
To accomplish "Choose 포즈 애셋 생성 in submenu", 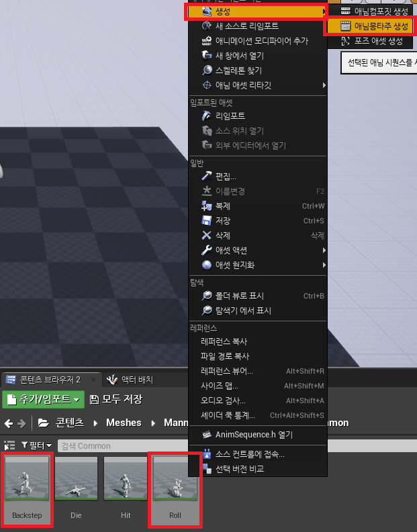I will click(371, 41).
